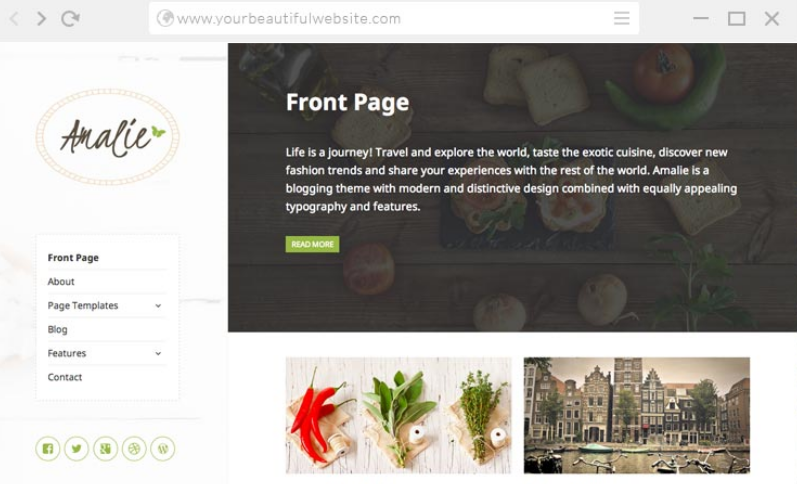Expand the Features submenu chevron
The height and width of the screenshot is (484, 797).
click(x=158, y=353)
